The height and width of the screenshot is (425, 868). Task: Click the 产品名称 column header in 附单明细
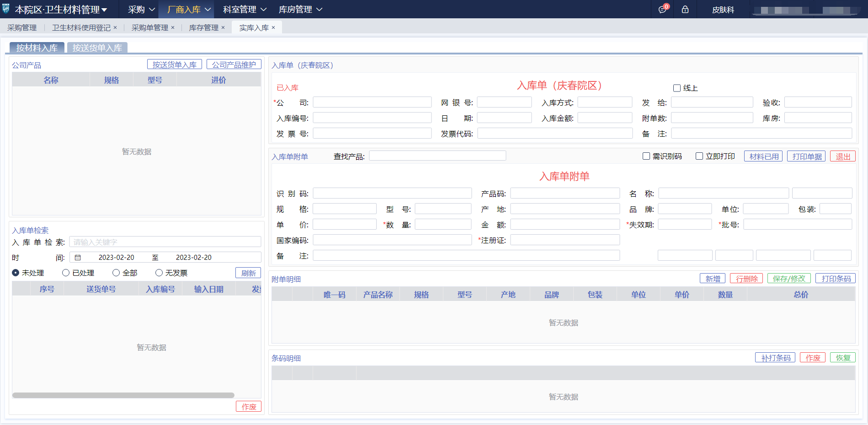(x=378, y=295)
